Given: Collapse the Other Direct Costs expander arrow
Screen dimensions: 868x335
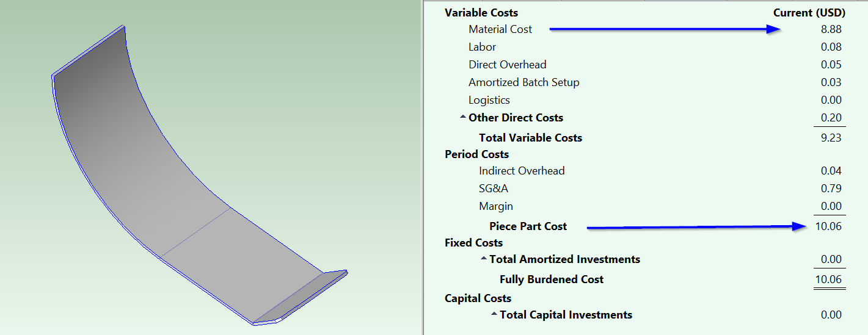Looking at the screenshot, I should pos(462,117).
